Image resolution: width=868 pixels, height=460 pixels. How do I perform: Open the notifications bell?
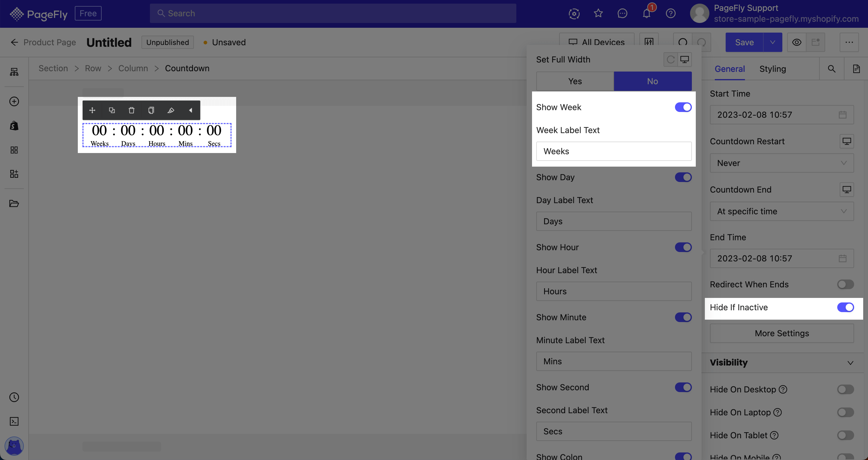(647, 14)
